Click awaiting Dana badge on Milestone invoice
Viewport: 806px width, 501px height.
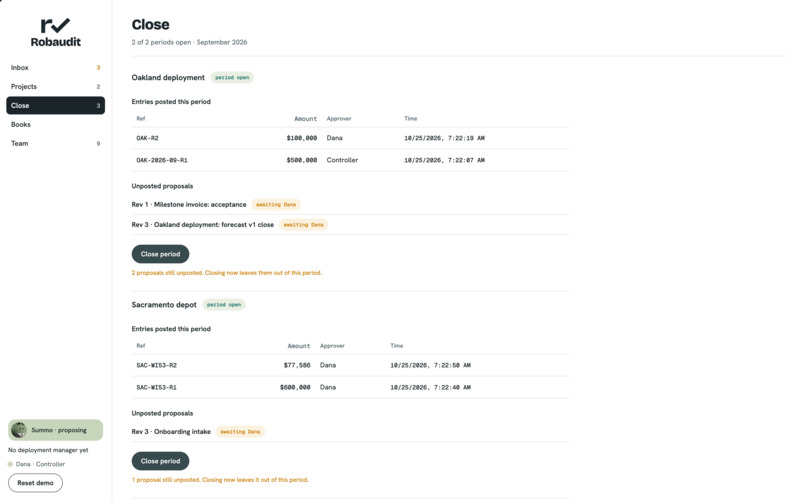click(276, 205)
